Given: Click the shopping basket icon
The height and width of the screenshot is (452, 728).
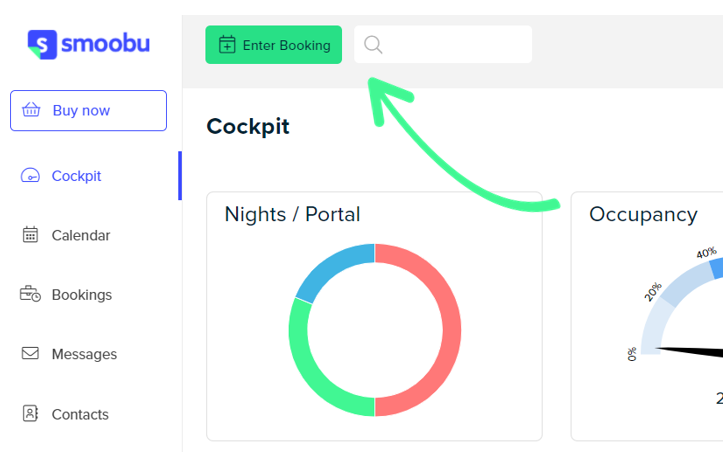Looking at the screenshot, I should 31,110.
